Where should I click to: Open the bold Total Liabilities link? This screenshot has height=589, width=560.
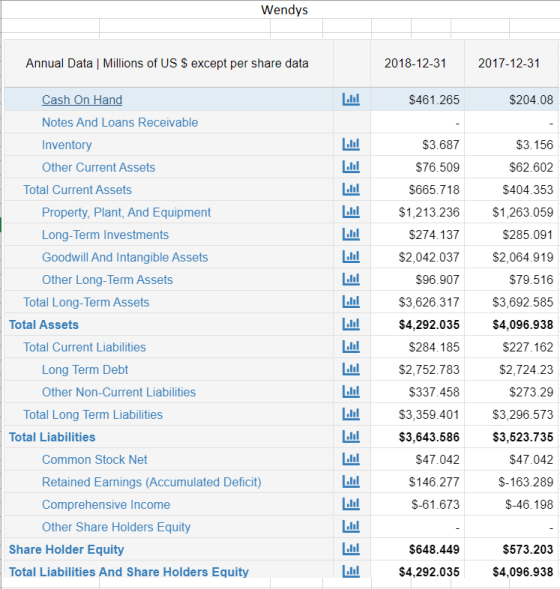click(52, 437)
